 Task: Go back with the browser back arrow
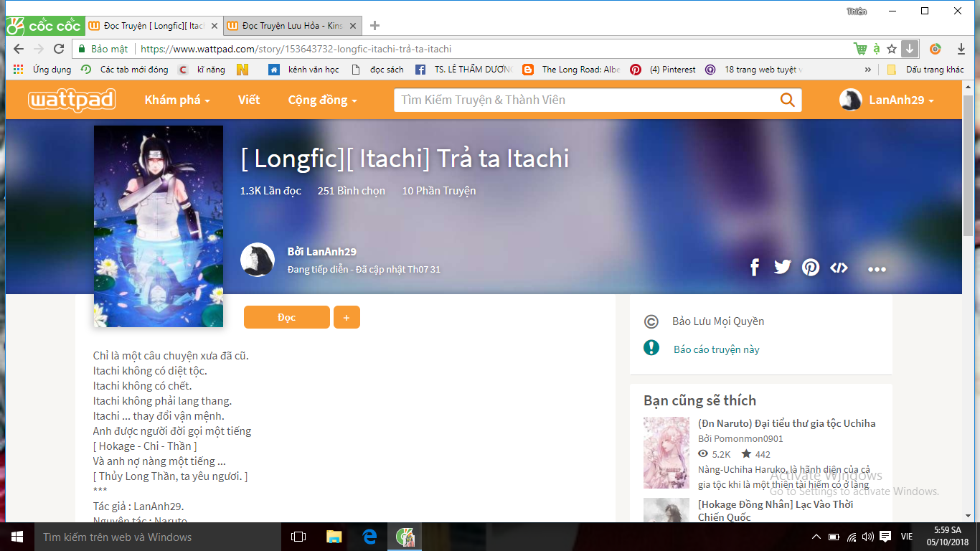(19, 49)
